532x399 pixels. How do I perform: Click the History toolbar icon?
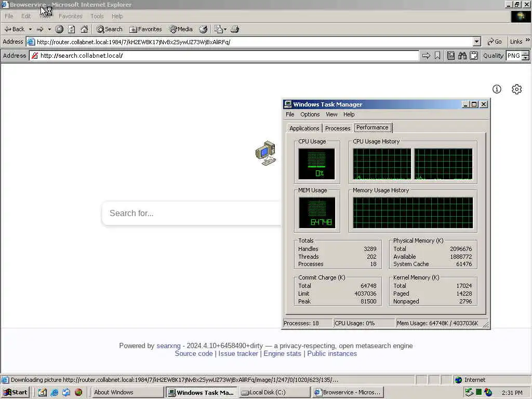click(x=203, y=29)
